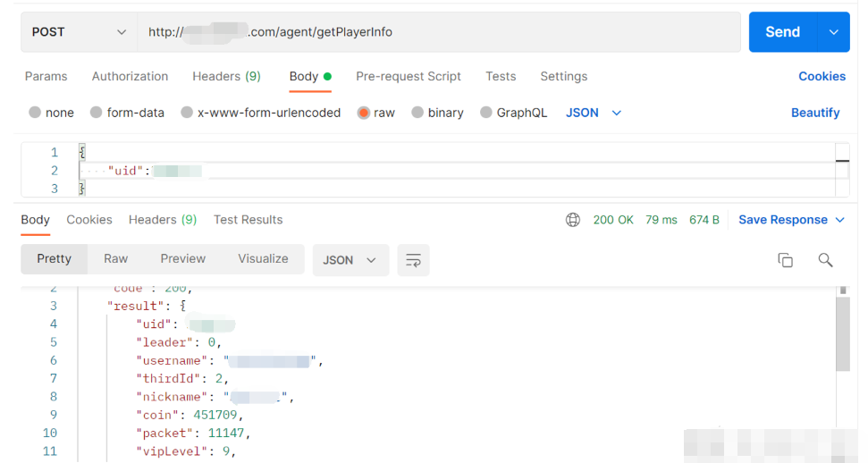Select the Preview response view
Screen dimensions: 868x463
pos(182,259)
